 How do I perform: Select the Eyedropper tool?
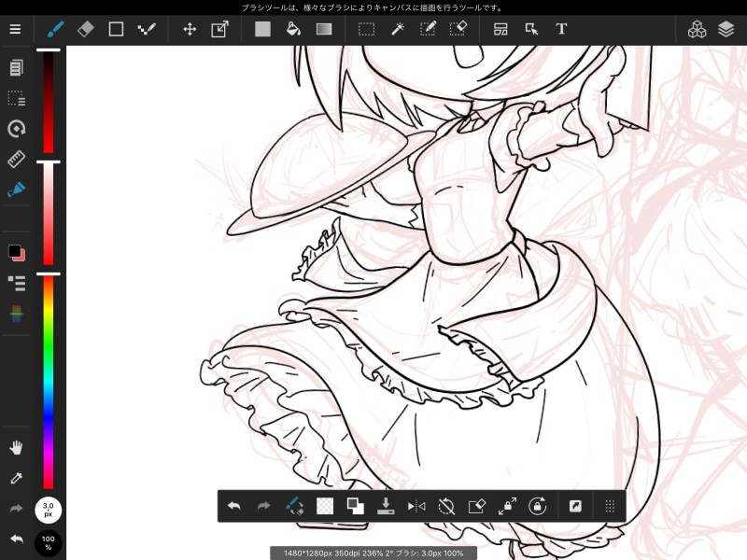click(x=16, y=478)
